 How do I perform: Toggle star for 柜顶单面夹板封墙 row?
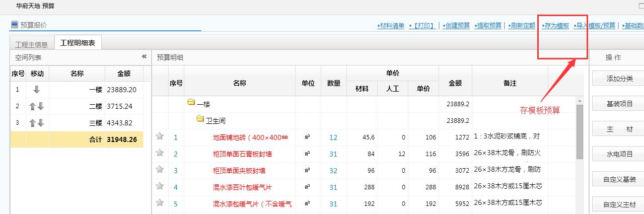[160, 170]
